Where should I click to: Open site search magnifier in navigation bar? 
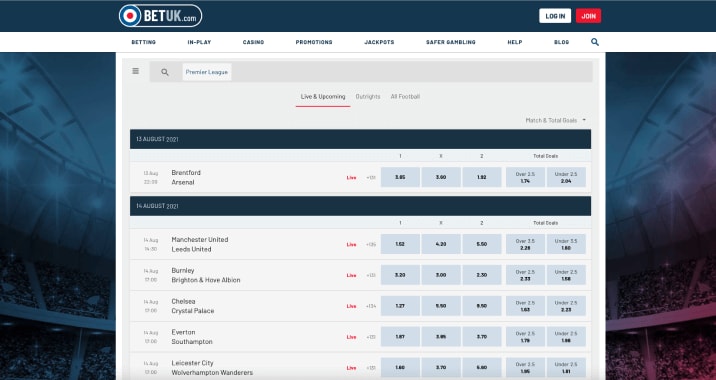pos(595,42)
